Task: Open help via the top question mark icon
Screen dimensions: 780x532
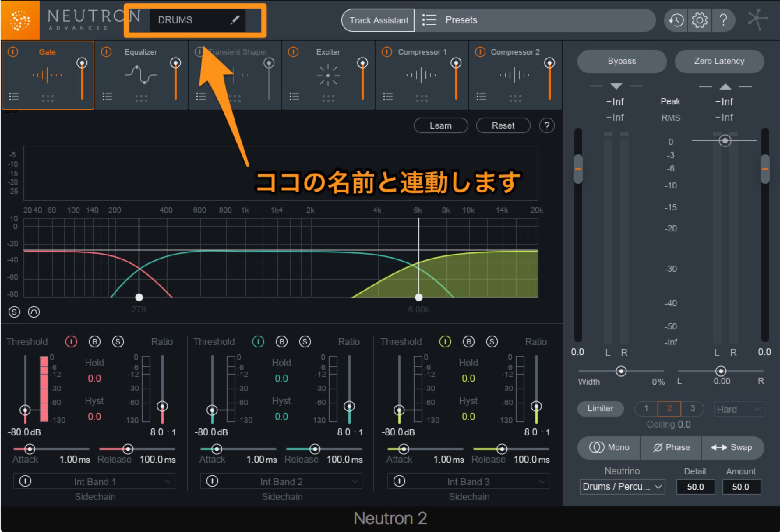Action: (x=724, y=20)
